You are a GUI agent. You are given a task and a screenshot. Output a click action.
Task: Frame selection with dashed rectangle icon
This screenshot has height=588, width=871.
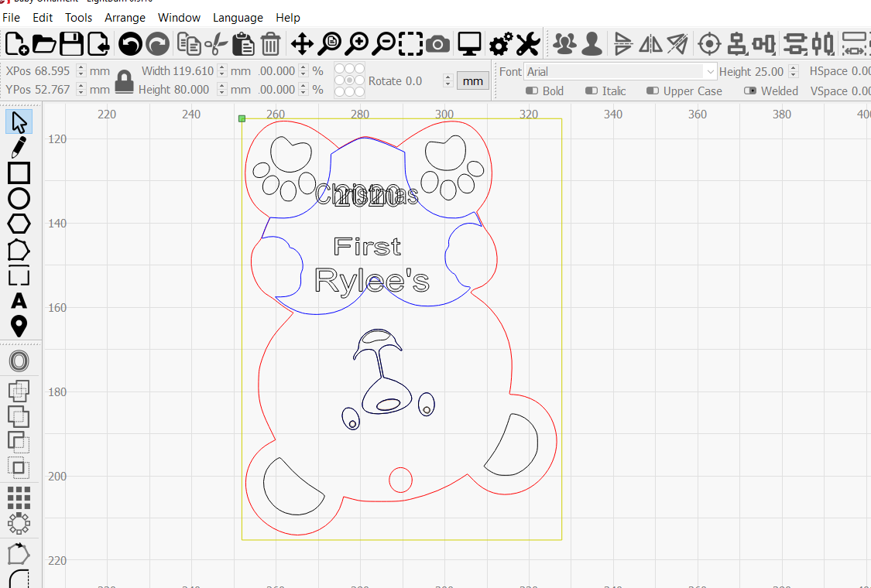(410, 44)
